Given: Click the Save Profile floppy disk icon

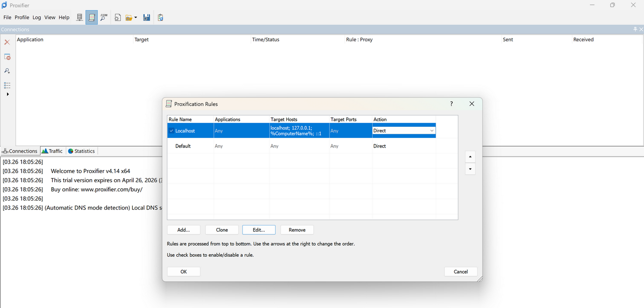Looking at the screenshot, I should point(146,18).
